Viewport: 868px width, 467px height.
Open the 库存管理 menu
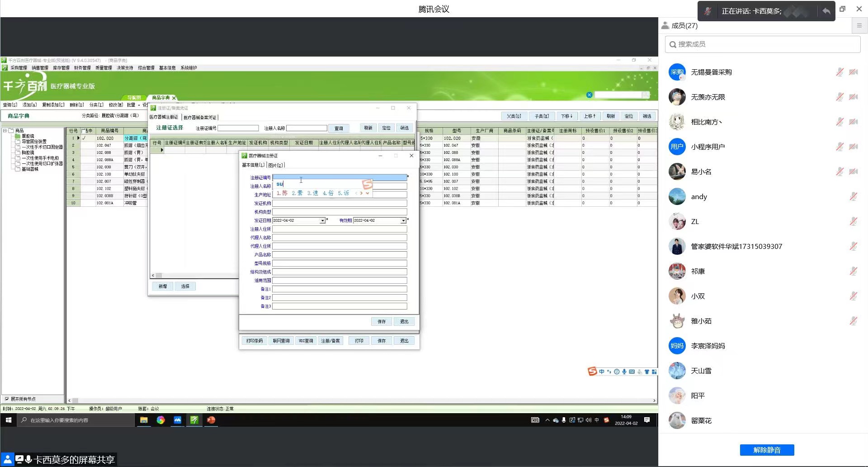[x=61, y=68]
